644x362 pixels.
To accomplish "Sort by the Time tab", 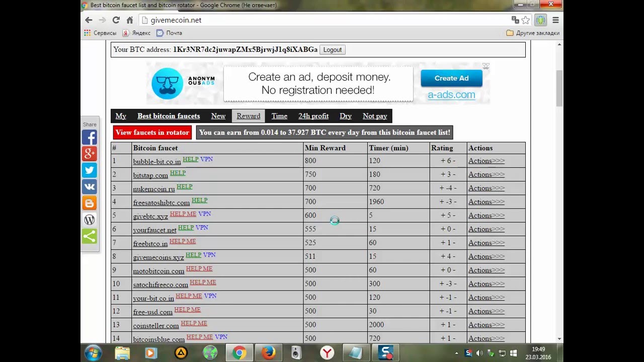I will (x=279, y=116).
